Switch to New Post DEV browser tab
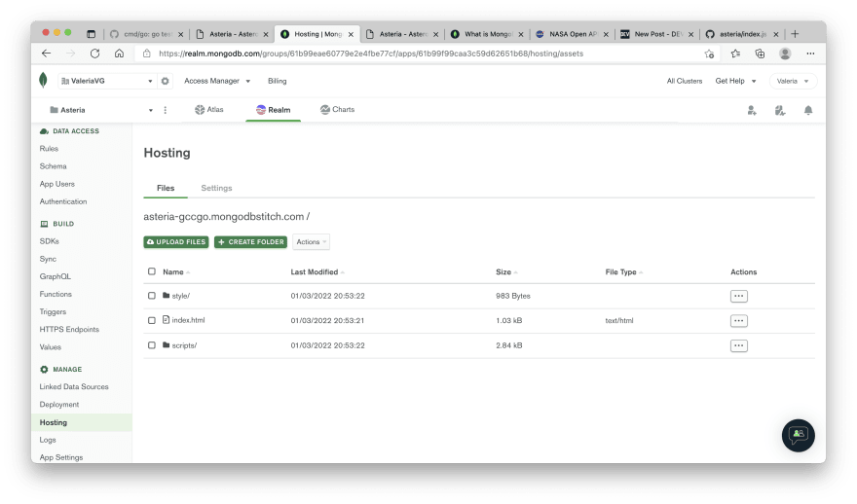The width and height of the screenshot is (857, 504). pos(657,34)
